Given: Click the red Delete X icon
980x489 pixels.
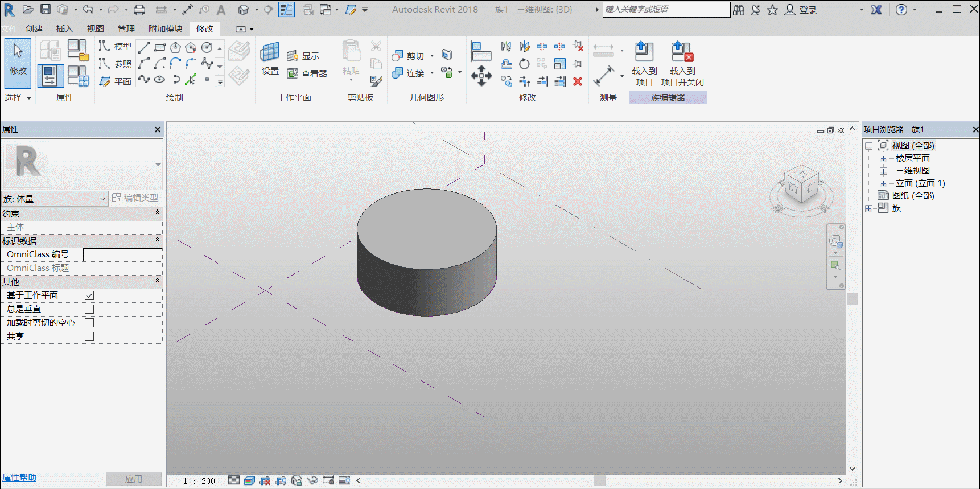Looking at the screenshot, I should tap(578, 81).
